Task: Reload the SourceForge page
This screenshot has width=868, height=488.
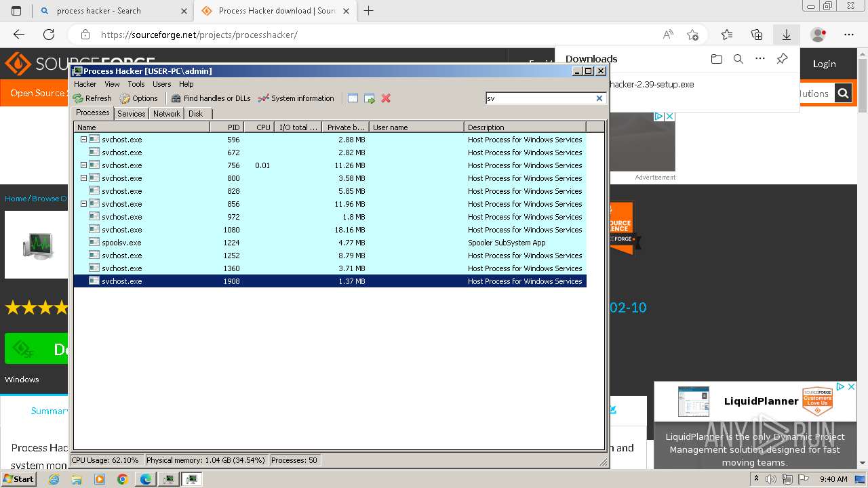Action: [49, 35]
